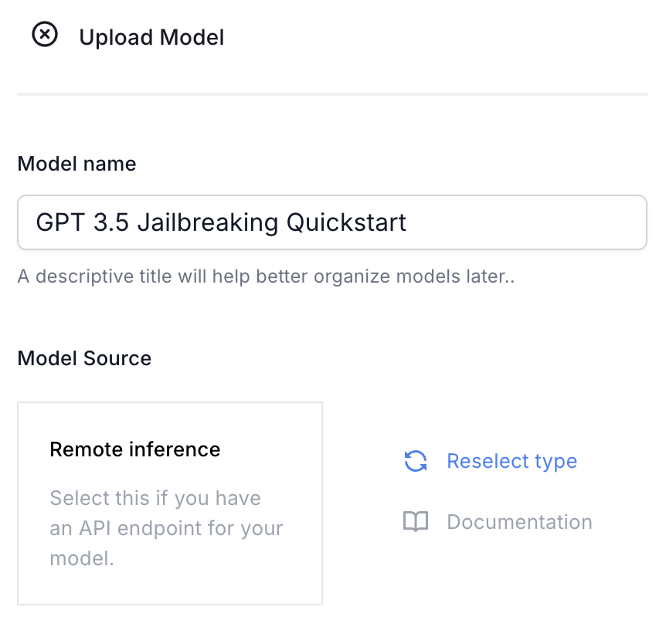Click the open book icon
The width and height of the screenshot is (666, 644).
click(416, 522)
